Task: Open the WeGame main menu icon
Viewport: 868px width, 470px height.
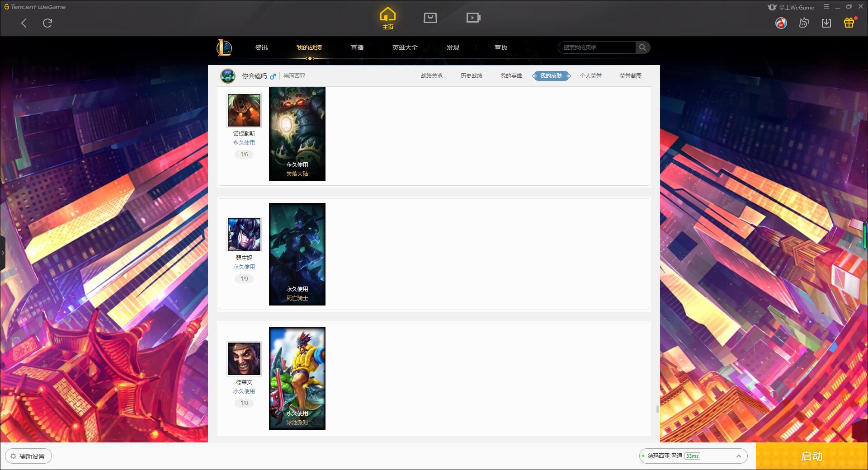Action: 826,7
